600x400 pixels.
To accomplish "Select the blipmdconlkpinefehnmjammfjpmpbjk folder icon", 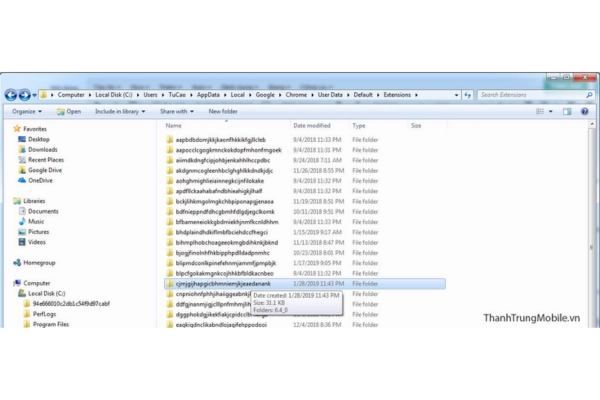I will tap(170, 263).
